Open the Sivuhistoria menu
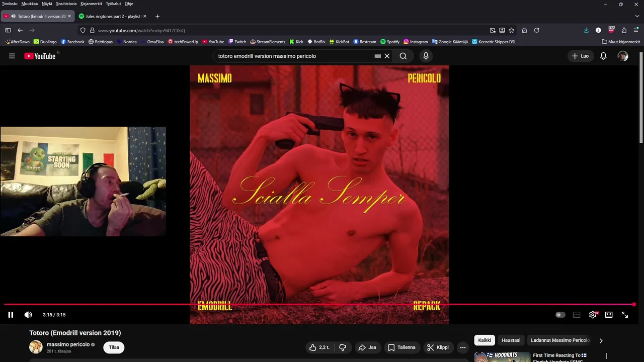Image resolution: width=644 pixels, height=362 pixels. point(66,4)
